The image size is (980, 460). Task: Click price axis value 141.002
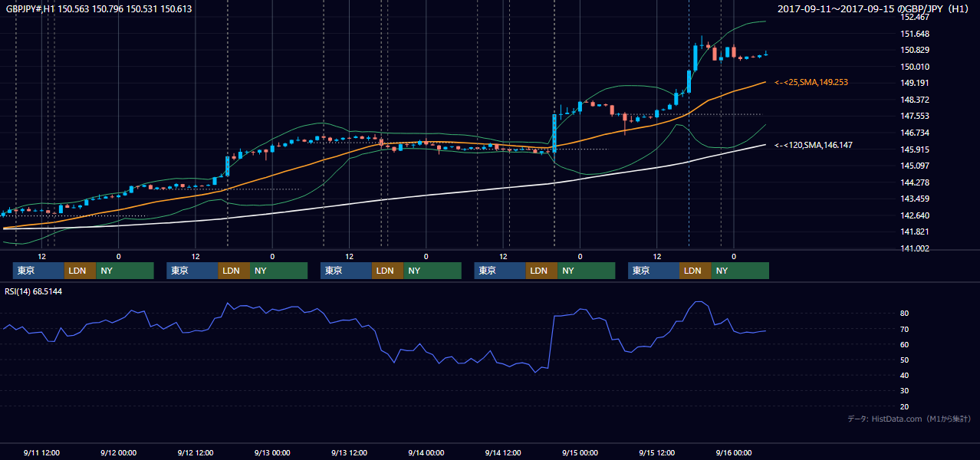(x=915, y=248)
